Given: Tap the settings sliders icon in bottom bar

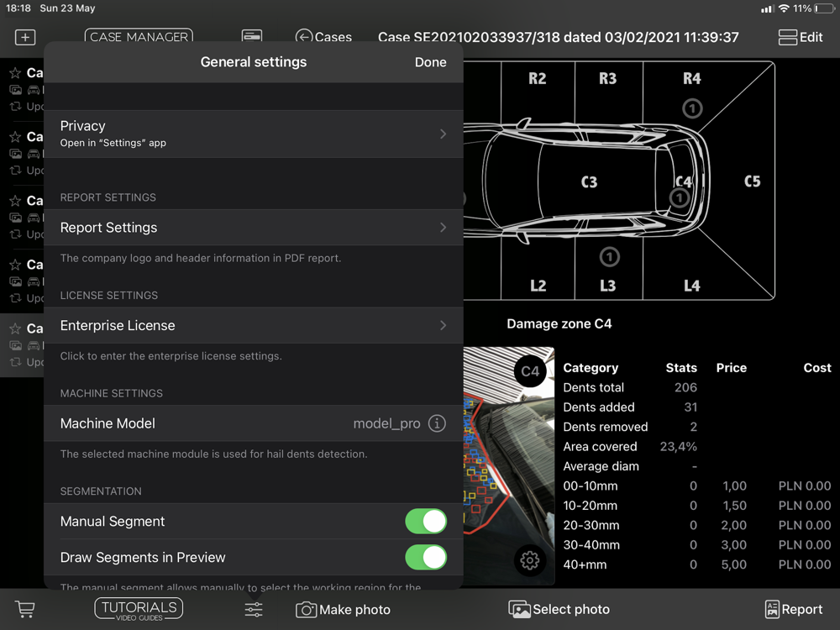Looking at the screenshot, I should (x=254, y=610).
